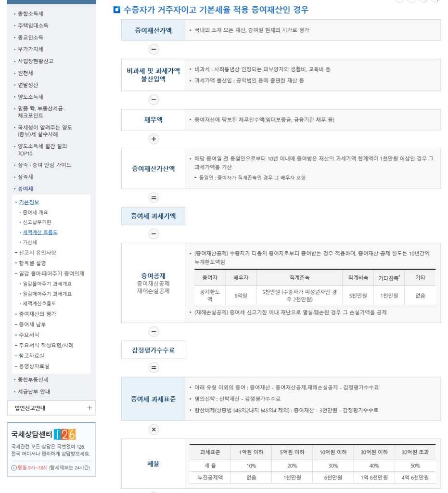Open 주택임대소득 menu item

click(33, 26)
